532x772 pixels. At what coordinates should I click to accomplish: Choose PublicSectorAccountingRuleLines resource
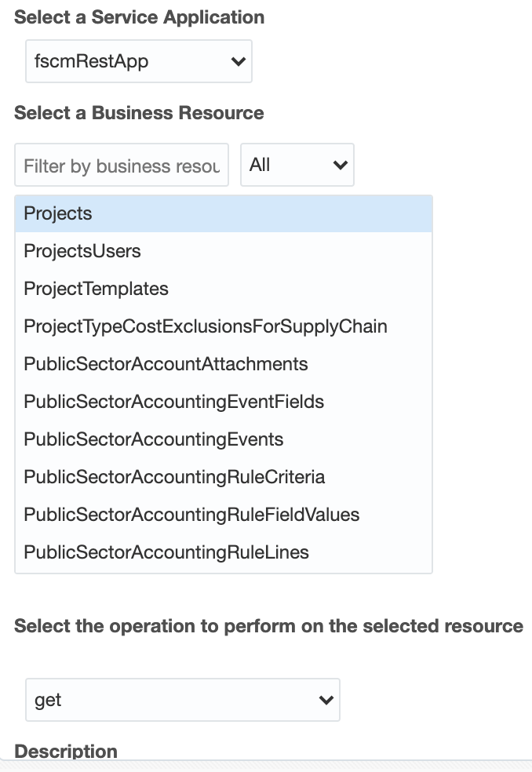(166, 552)
